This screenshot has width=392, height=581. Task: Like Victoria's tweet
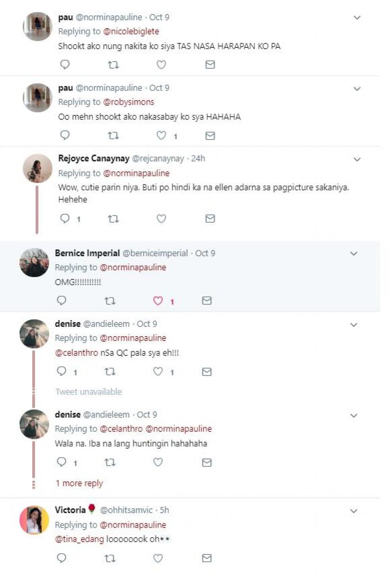click(158, 558)
